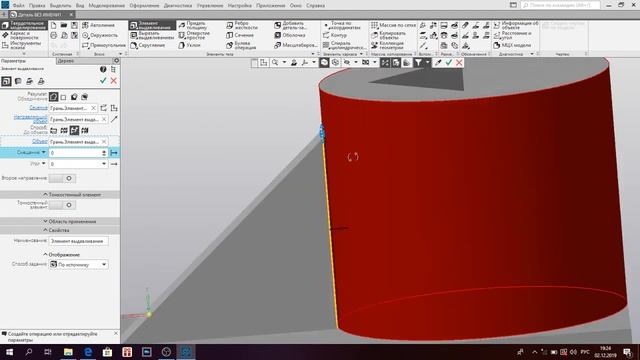Cancel operation with red X in Parameters panel

[x=114, y=81]
